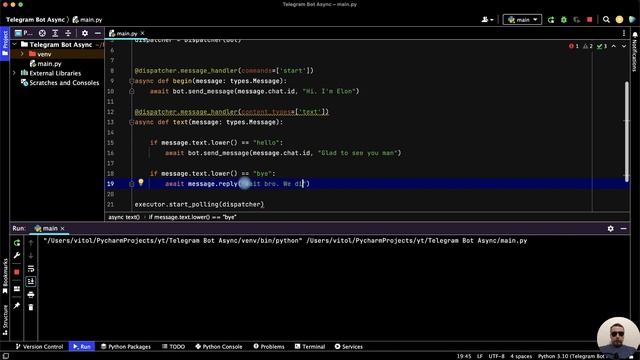Click the main.py breadcrumb in navigation bar
Viewport: 640px width, 360px height.
[87, 20]
